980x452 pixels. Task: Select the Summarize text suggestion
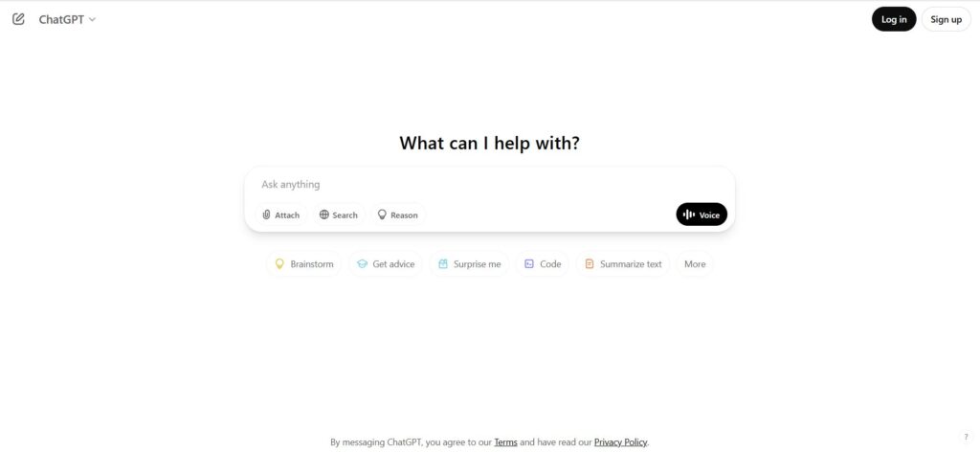pos(622,263)
